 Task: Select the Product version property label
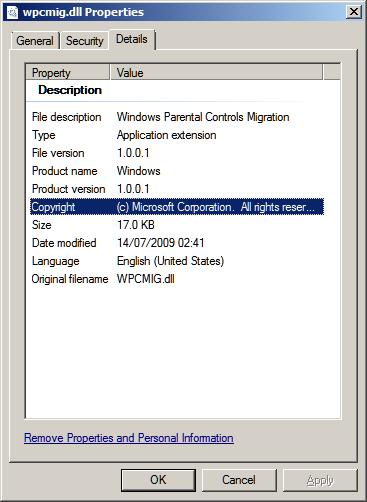[69, 189]
